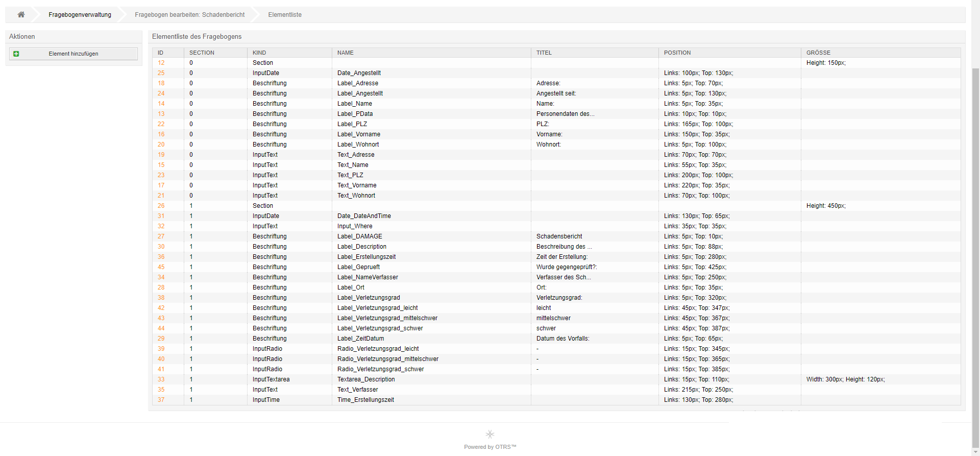Click 'Datum des Vorfalls:' title cell

click(x=595, y=339)
